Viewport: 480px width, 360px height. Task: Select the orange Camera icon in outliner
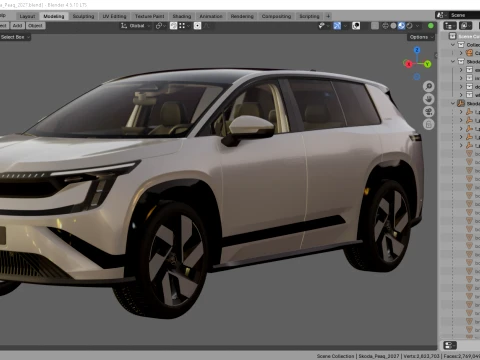[x=469, y=53]
